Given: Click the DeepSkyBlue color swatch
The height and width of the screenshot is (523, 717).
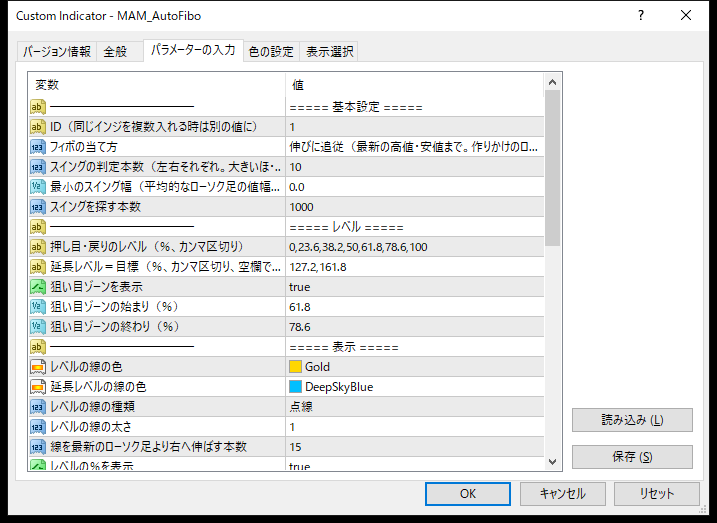Looking at the screenshot, I should [x=295, y=387].
